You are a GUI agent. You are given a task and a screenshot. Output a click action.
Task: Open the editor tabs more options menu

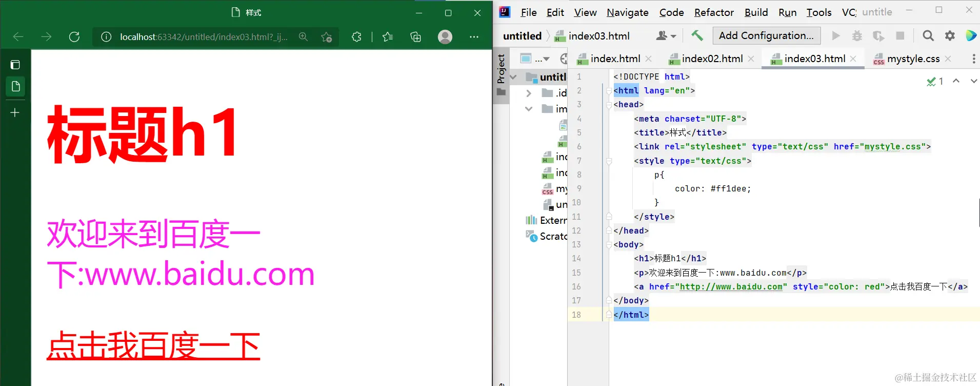pos(974,59)
